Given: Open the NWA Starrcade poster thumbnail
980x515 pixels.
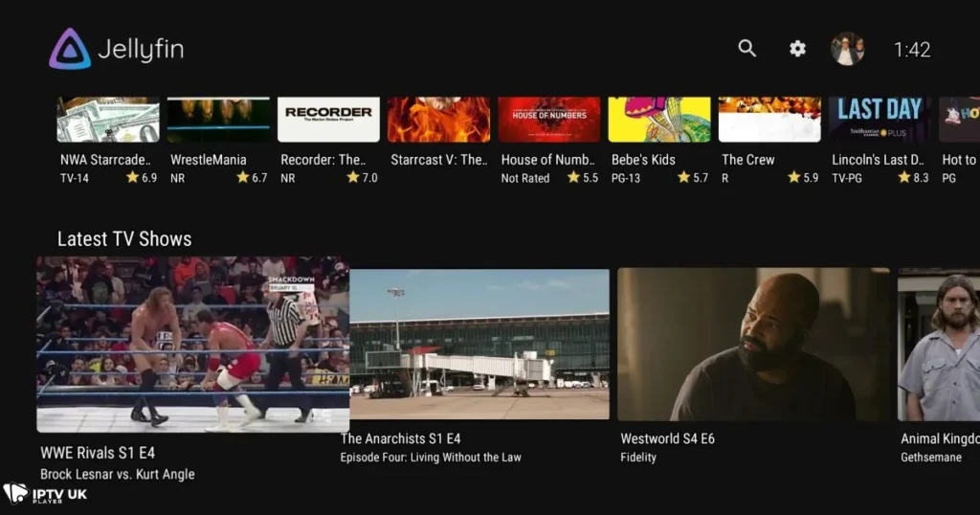Looking at the screenshot, I should click(108, 120).
